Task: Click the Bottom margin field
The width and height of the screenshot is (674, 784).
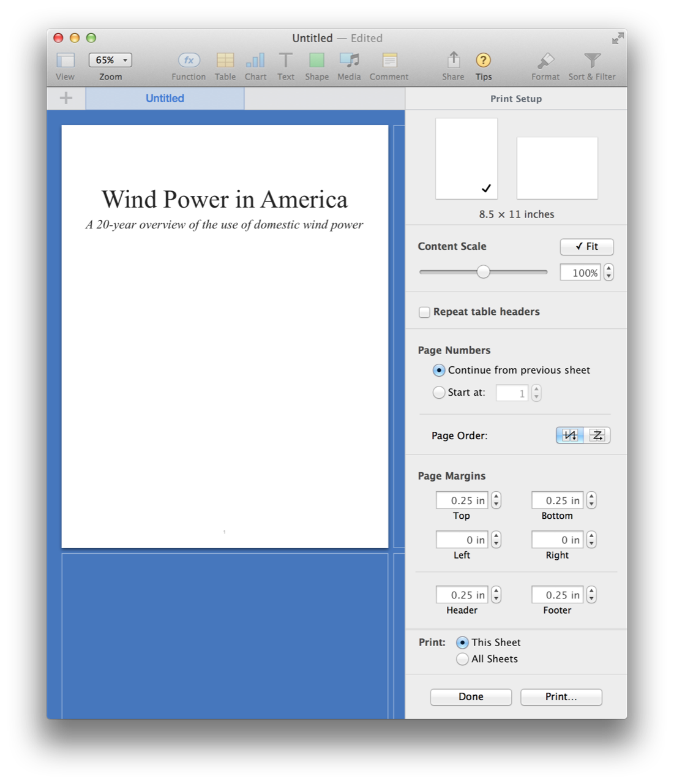Action: [x=557, y=500]
